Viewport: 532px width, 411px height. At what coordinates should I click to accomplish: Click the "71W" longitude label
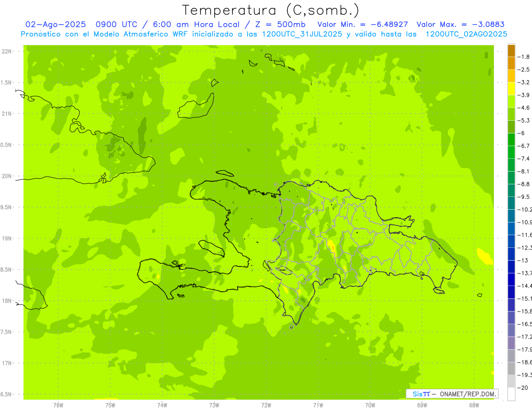pos(318,405)
